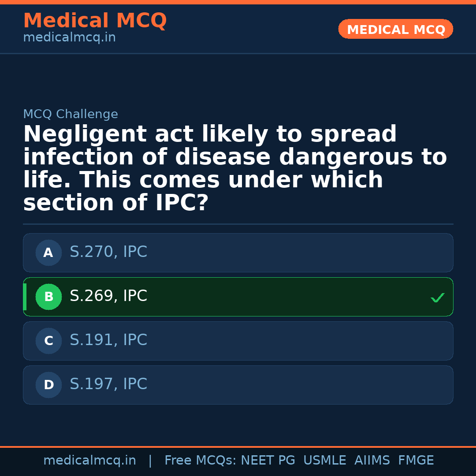Click the orange MEDICAL MCQ badge

pyautogui.click(x=395, y=30)
